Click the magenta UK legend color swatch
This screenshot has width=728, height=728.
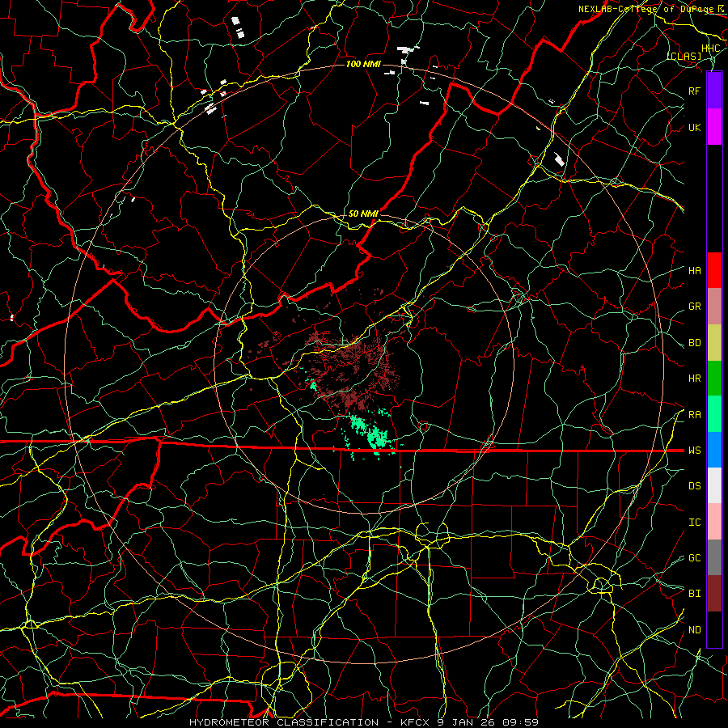click(714, 127)
